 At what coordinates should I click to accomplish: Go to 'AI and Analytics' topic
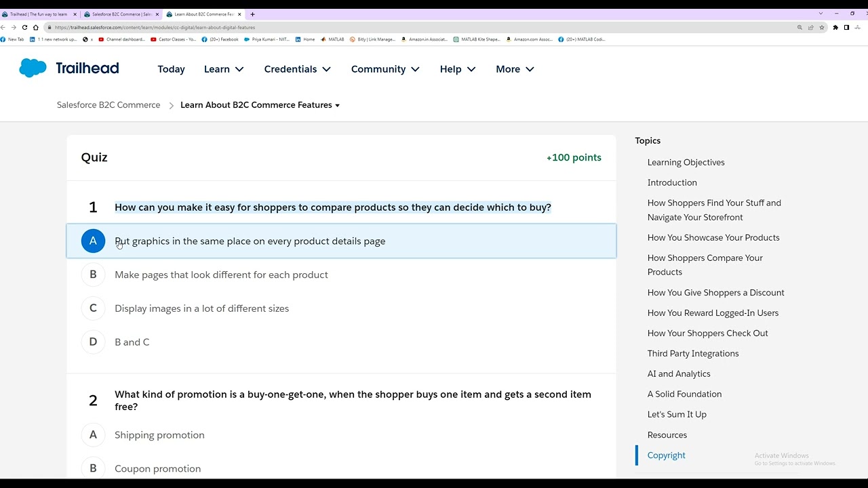pyautogui.click(x=679, y=373)
